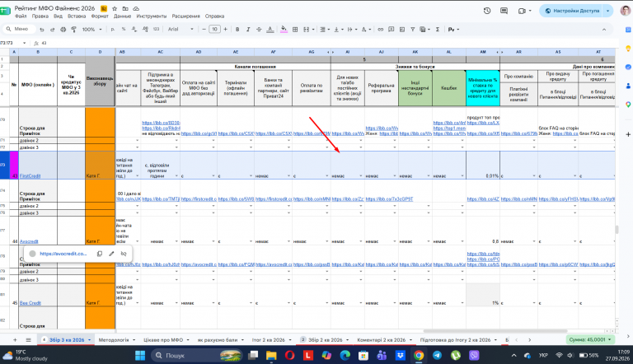Open the Формат menu

(x=100, y=16)
